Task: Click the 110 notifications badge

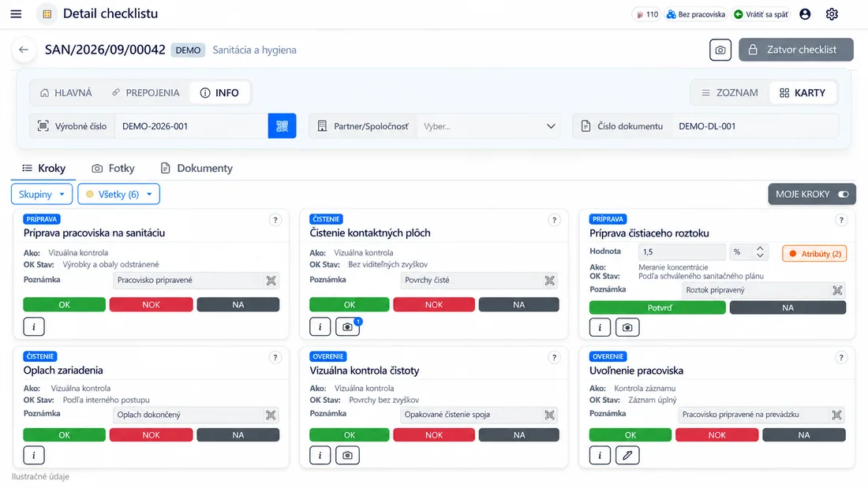Action: pyautogui.click(x=646, y=14)
